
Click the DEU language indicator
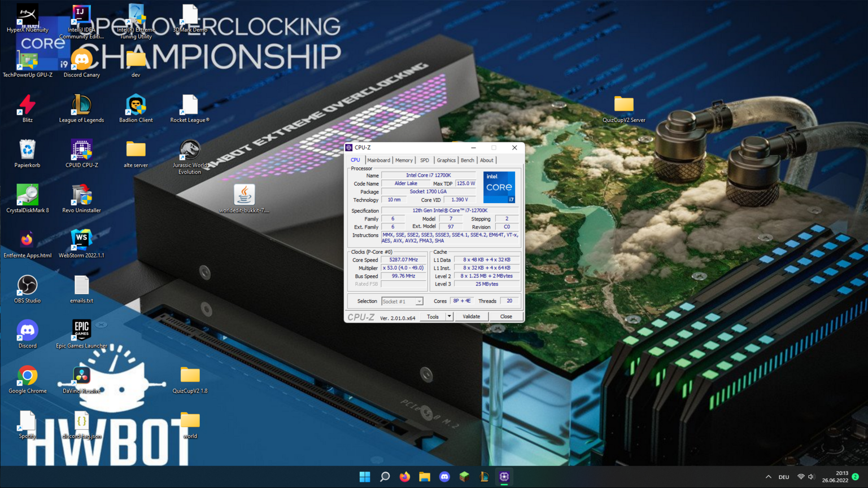click(x=784, y=477)
